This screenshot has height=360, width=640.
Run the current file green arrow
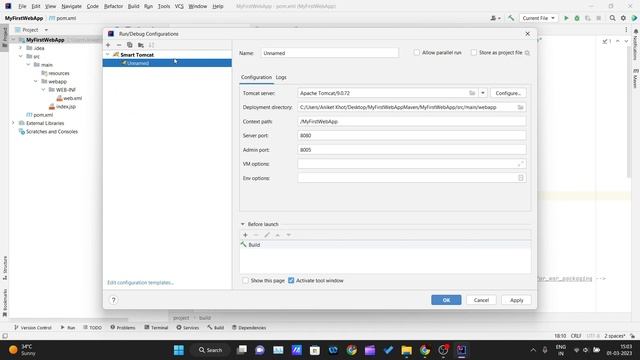point(566,18)
